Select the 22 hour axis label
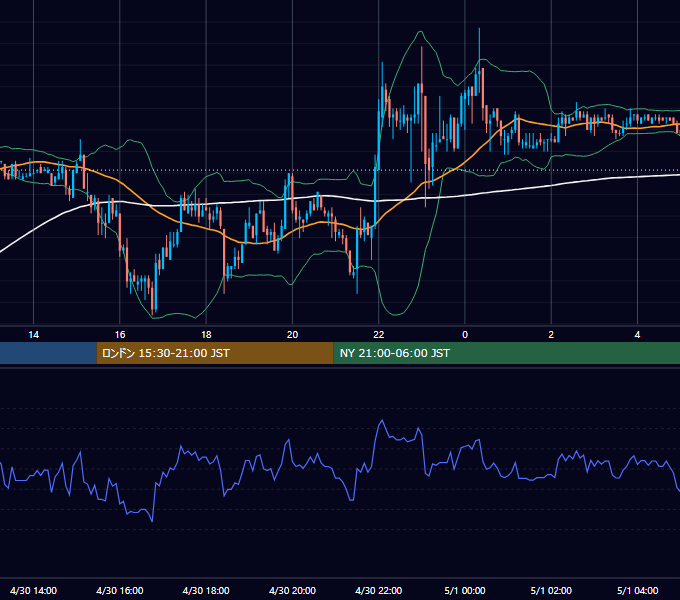Screen dimensions: 680x600 tap(379, 335)
